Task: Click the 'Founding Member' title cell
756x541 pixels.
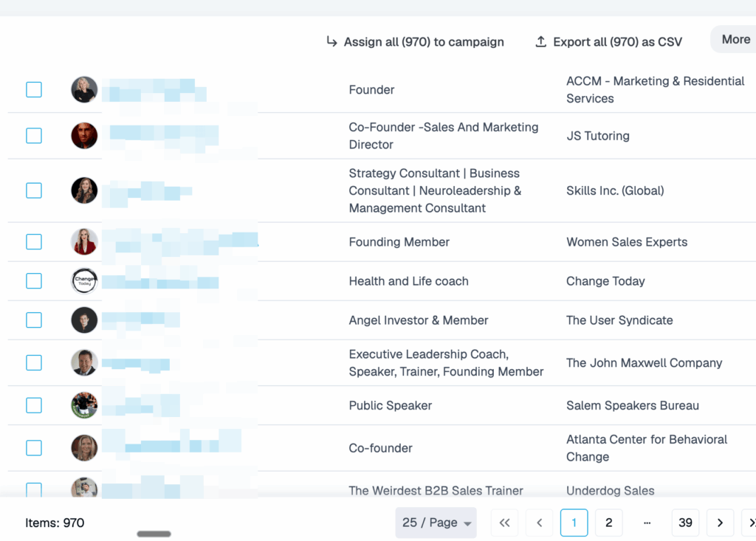Action: point(399,242)
